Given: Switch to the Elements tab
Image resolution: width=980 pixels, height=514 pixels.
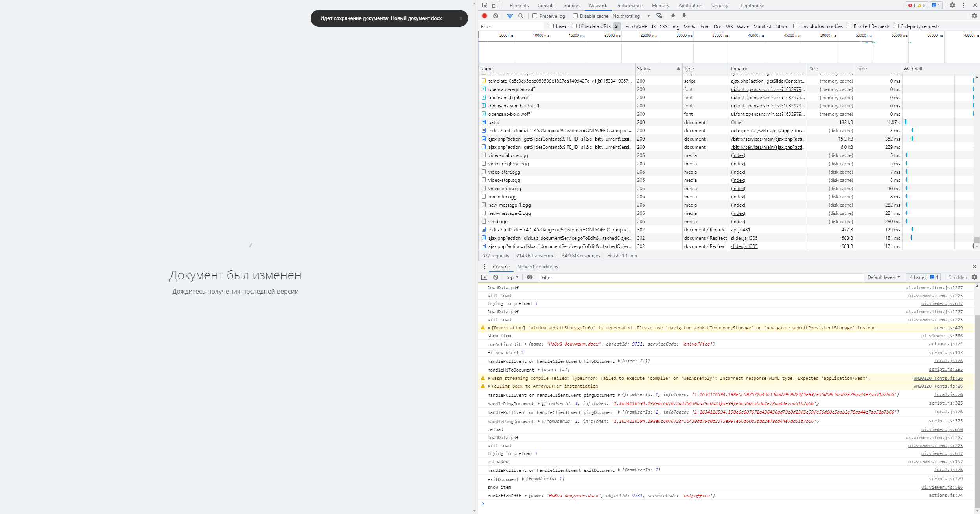Looking at the screenshot, I should point(519,6).
